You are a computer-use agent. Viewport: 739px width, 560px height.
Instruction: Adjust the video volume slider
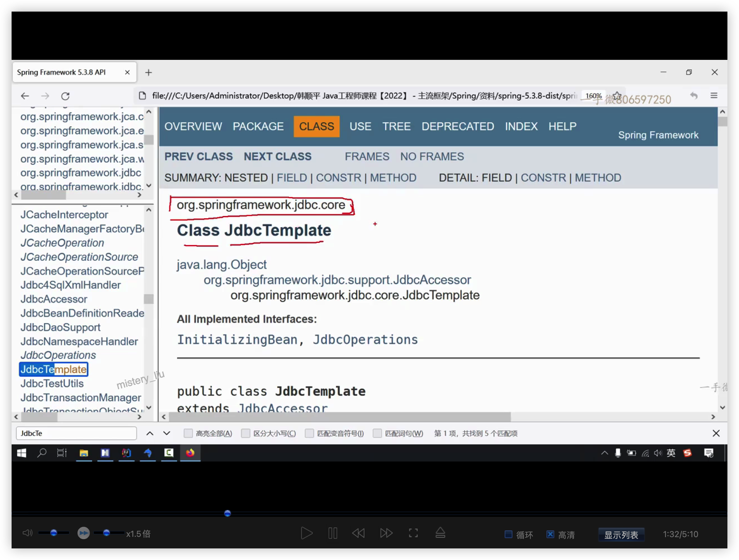(53, 533)
